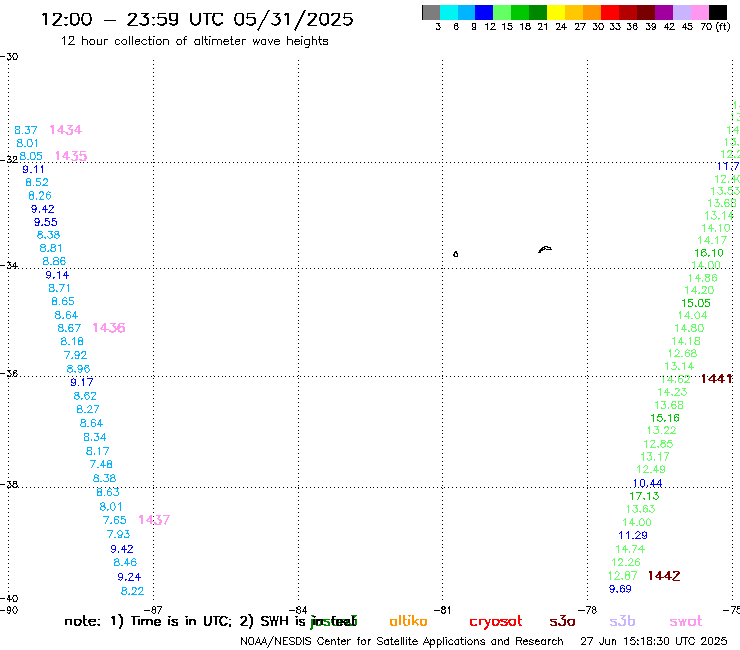
Task: Click the s3a pass number 1441
Action: (716, 379)
